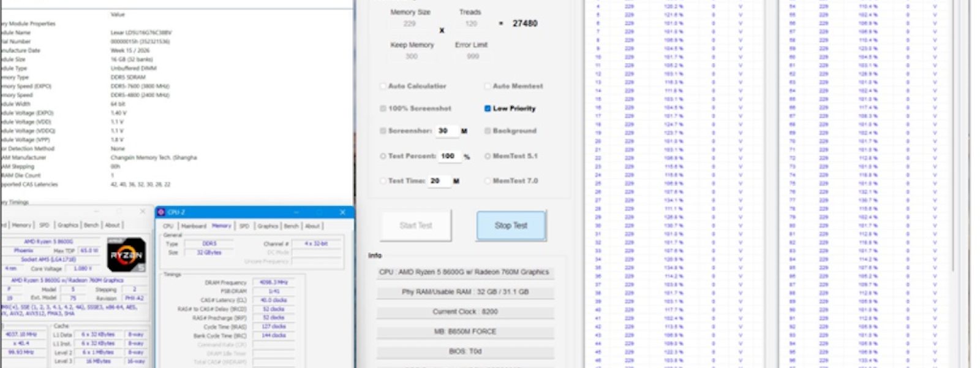
Task: Open the Mainboard tab in CPU-Z
Action: [x=194, y=226]
